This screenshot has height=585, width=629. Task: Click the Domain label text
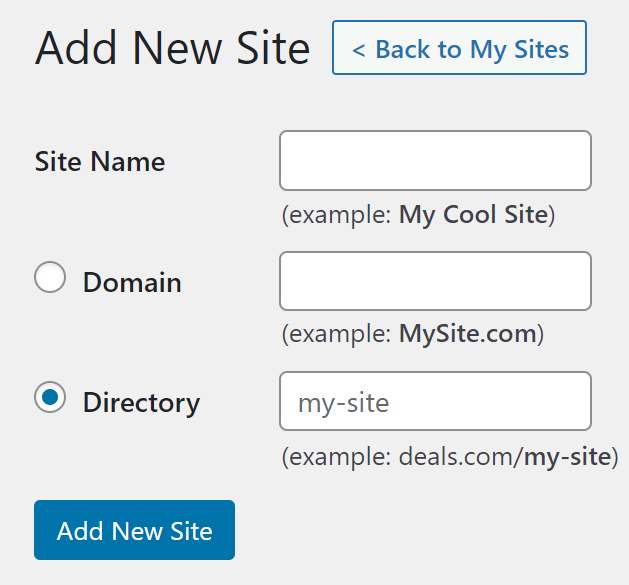click(132, 282)
